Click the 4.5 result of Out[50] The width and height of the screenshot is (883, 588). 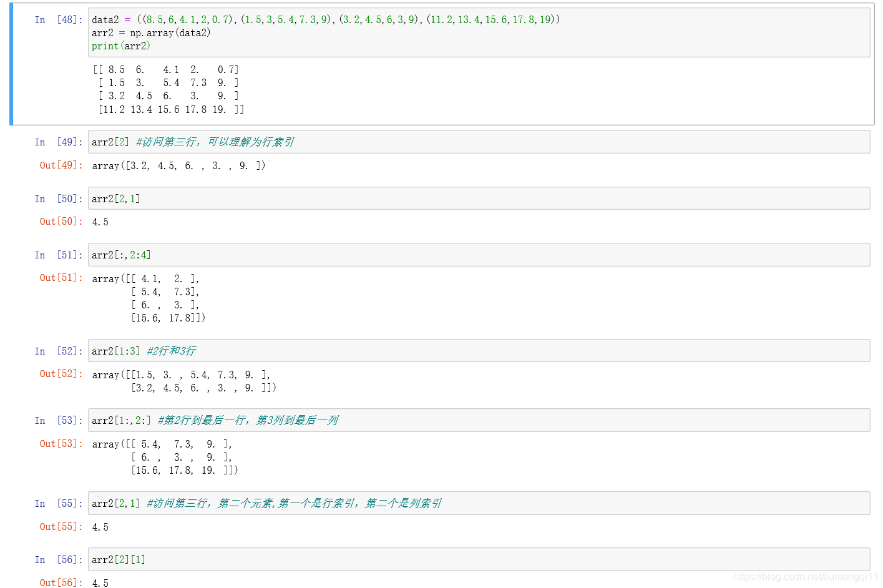point(100,222)
